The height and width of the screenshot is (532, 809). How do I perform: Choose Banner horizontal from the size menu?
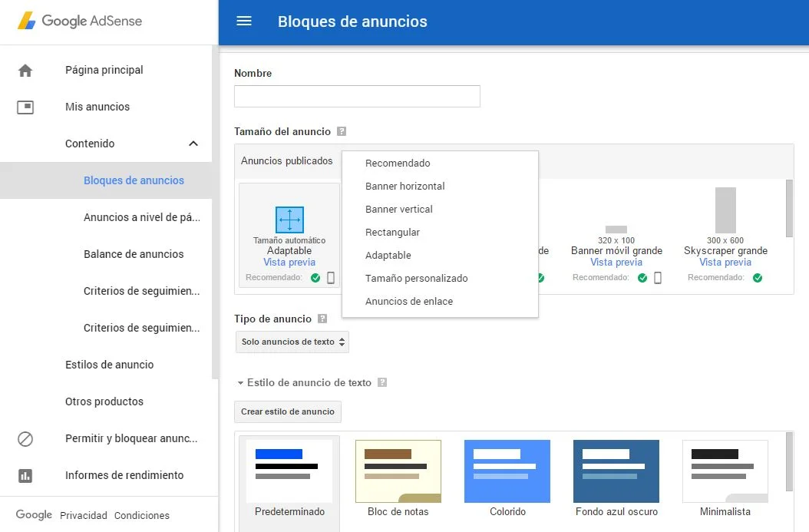click(x=404, y=187)
